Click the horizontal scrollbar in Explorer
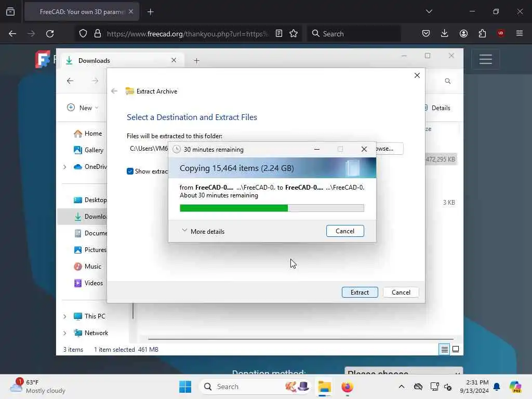 pyautogui.click(x=301, y=339)
